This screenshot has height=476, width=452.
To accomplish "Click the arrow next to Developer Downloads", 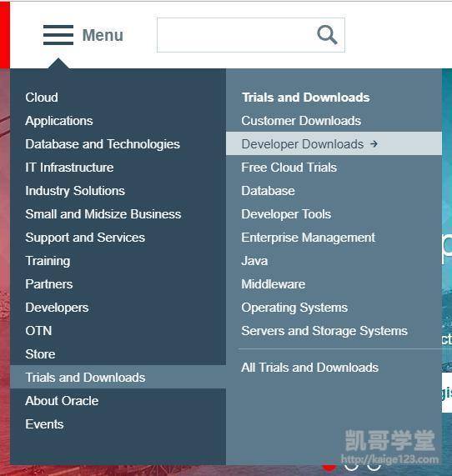I will [x=374, y=144].
